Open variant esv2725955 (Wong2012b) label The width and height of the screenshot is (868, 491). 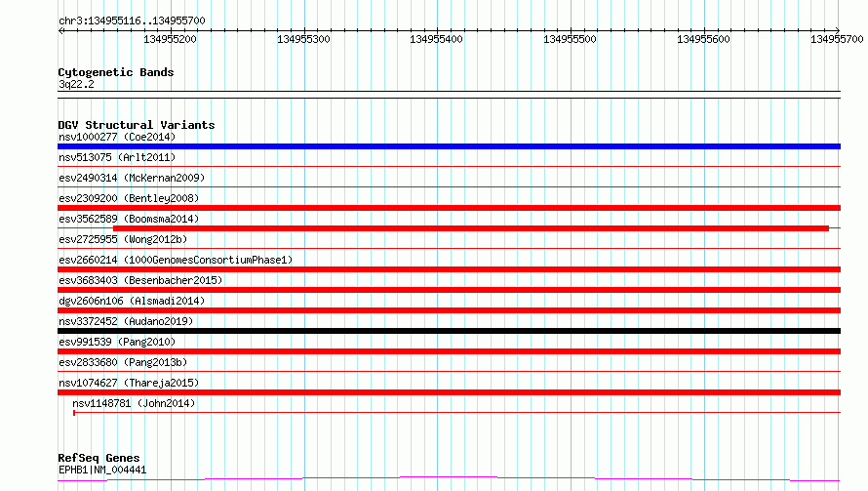click(123, 239)
